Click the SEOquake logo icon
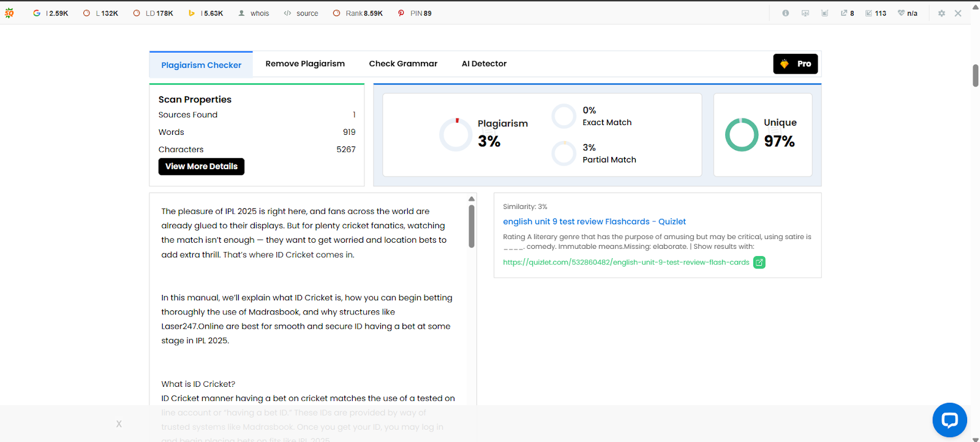Screen dimensions: 980x442 tap(9, 13)
